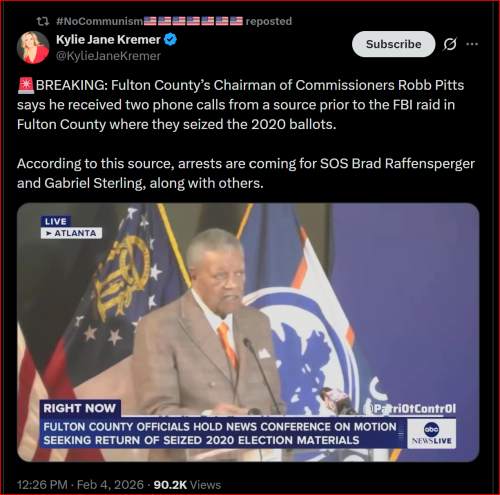The image size is (500, 495).
Task: Click the repost arrows icon above the post
Action: pyautogui.click(x=43, y=22)
